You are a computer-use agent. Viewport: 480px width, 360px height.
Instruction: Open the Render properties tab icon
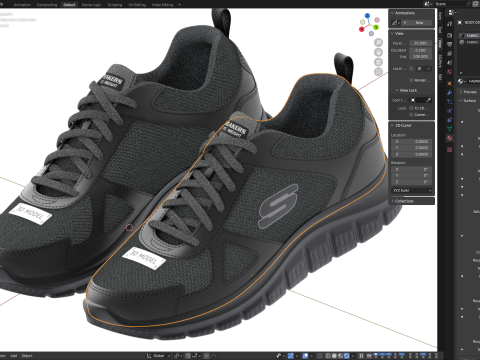coord(450,35)
